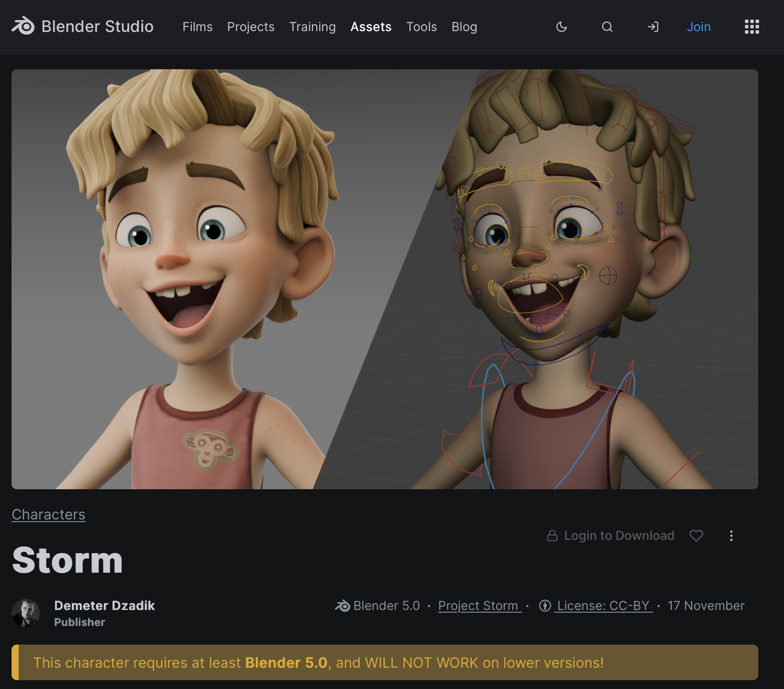Click the Blender 5.0 version label
Viewport: 784px width, 689px height.
377,606
